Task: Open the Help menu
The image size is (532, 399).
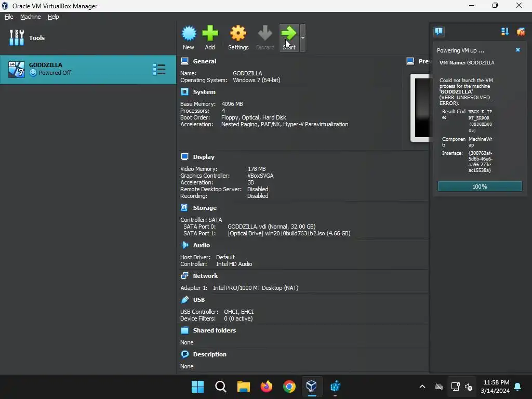Action: [x=54, y=17]
